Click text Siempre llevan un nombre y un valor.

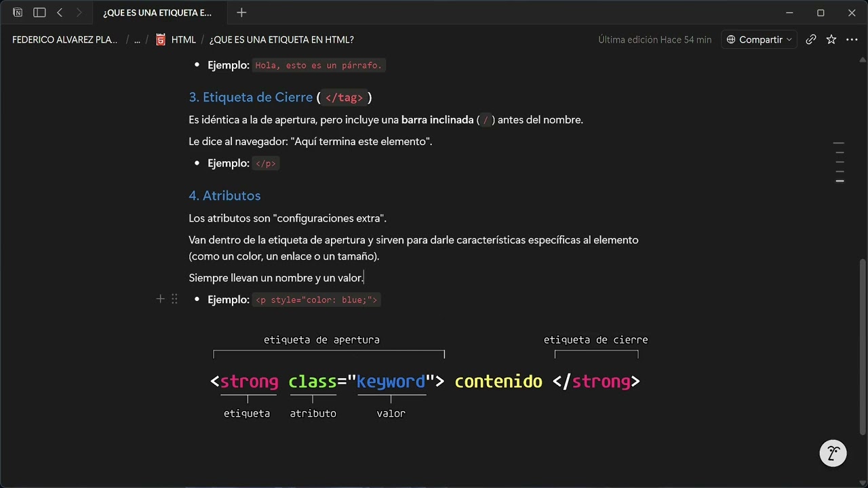pos(276,278)
